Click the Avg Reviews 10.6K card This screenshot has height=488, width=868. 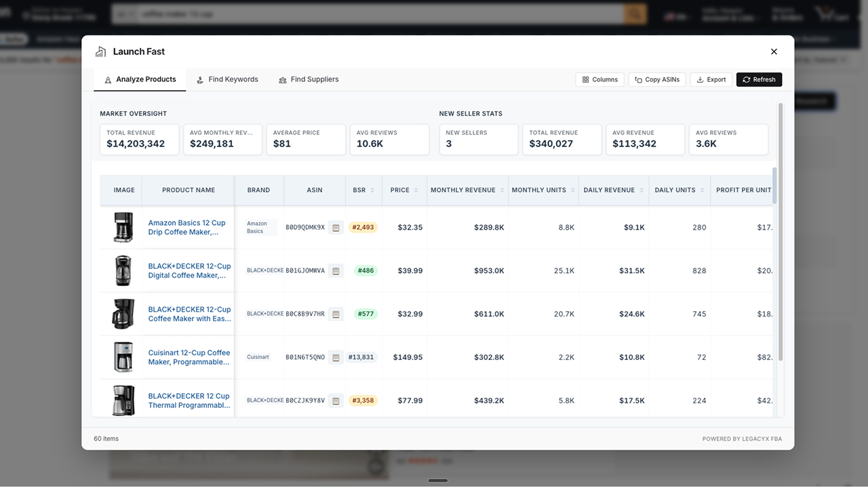[x=389, y=139]
